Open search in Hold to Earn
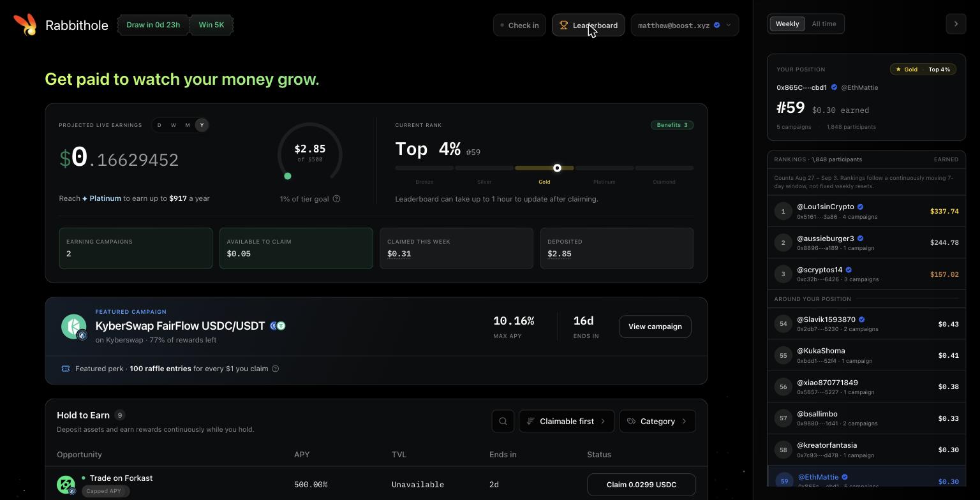980x500 pixels. (503, 422)
